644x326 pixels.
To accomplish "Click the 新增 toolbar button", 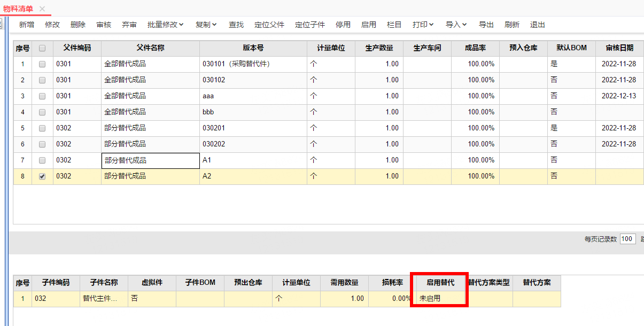I will pos(27,25).
